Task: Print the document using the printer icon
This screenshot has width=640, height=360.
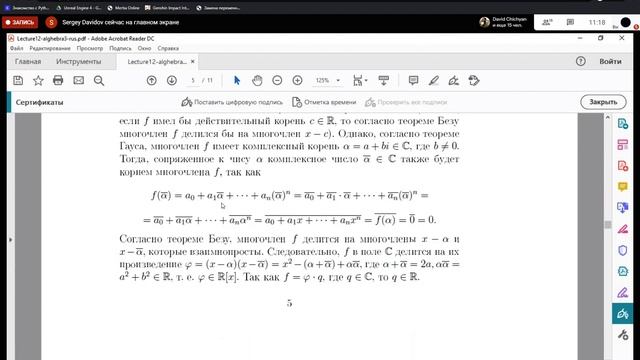Action: point(58,80)
